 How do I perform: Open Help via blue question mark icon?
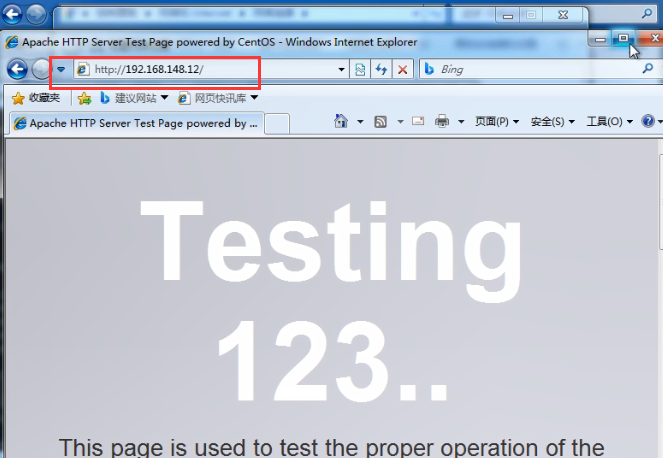[648, 121]
